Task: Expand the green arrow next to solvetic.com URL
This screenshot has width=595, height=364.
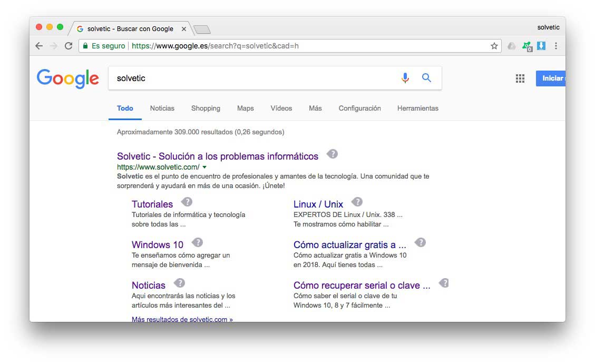Action: [x=204, y=167]
